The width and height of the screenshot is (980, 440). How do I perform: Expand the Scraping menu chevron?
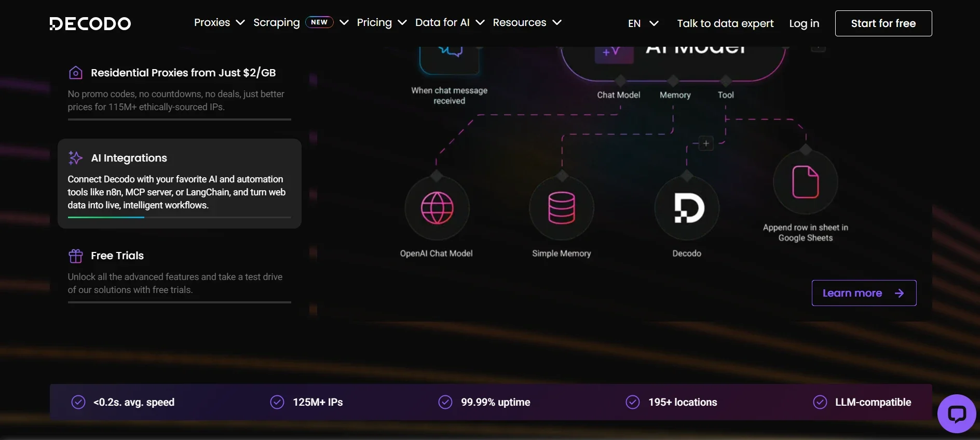click(x=344, y=22)
